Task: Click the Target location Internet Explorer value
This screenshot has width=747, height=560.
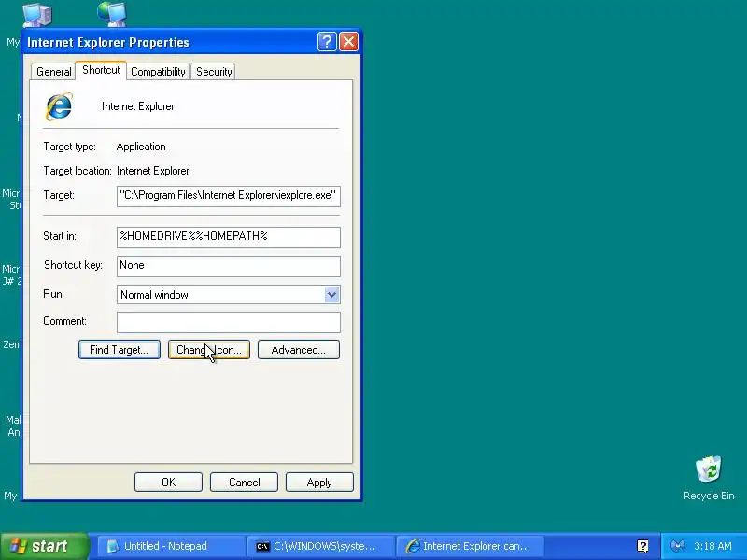Action: 152,171
